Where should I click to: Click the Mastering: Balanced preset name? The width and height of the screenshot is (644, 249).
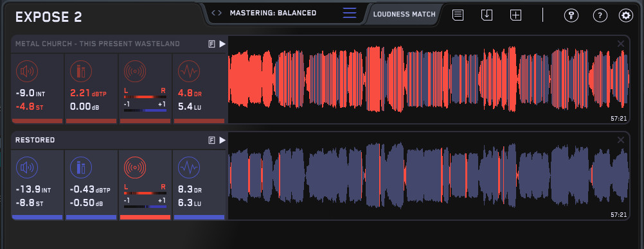pyautogui.click(x=273, y=13)
